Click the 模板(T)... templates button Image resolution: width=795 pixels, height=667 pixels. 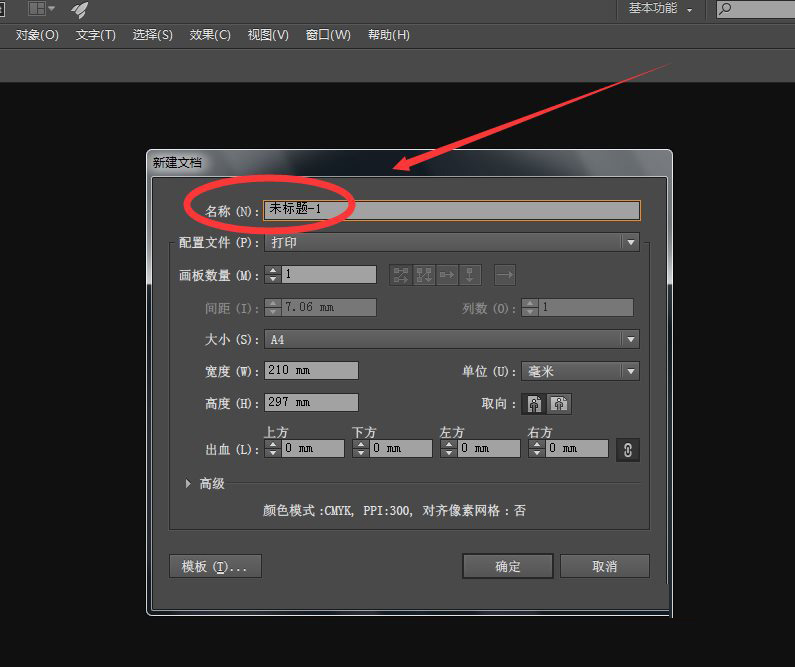215,566
